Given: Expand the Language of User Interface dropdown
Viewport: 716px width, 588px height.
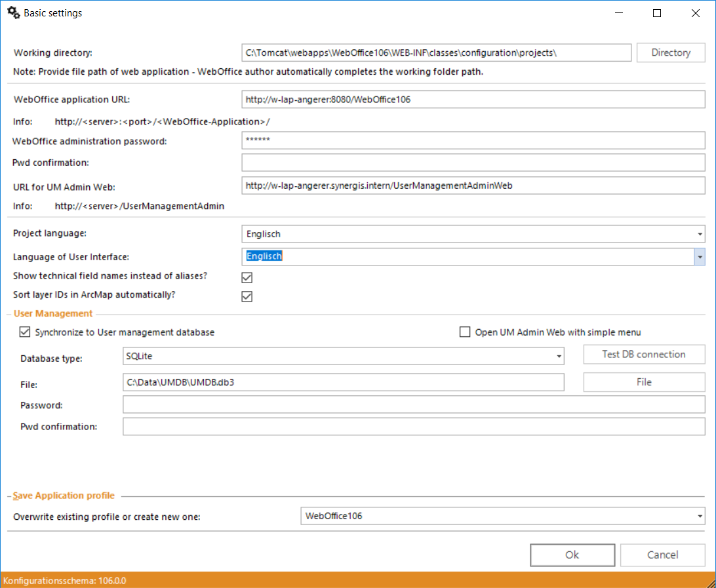Looking at the screenshot, I should pyautogui.click(x=698, y=256).
